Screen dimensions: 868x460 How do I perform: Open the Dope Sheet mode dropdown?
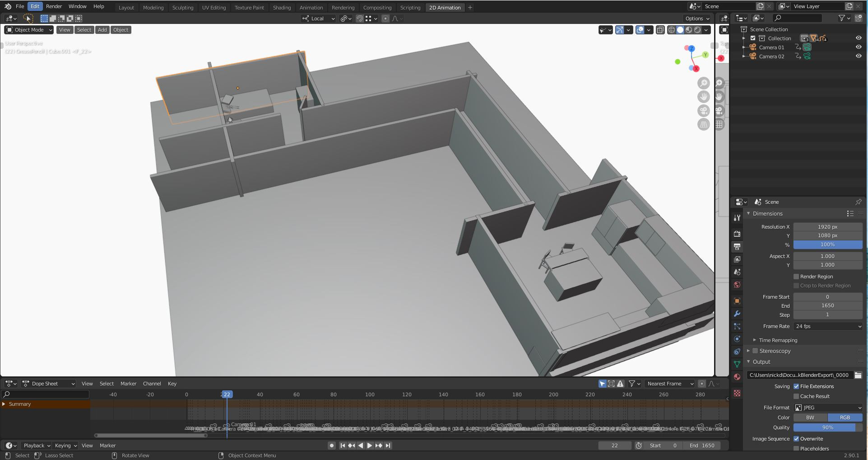pyautogui.click(x=48, y=384)
